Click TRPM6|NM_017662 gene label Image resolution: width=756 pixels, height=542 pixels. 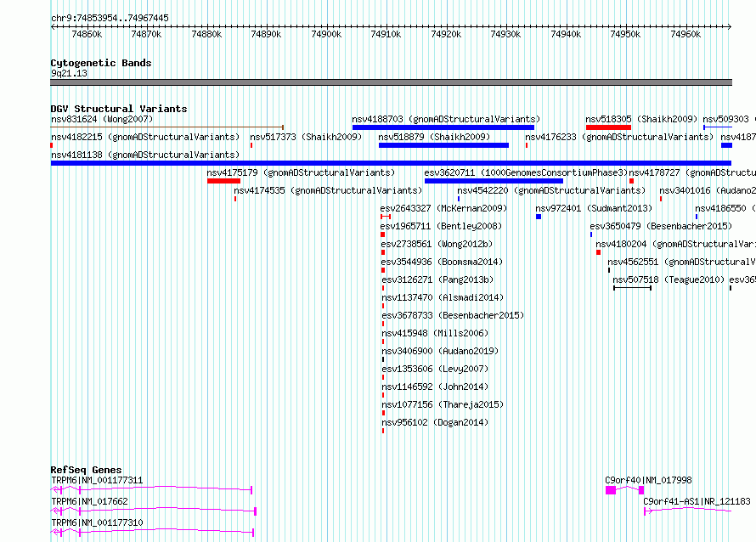(x=90, y=501)
